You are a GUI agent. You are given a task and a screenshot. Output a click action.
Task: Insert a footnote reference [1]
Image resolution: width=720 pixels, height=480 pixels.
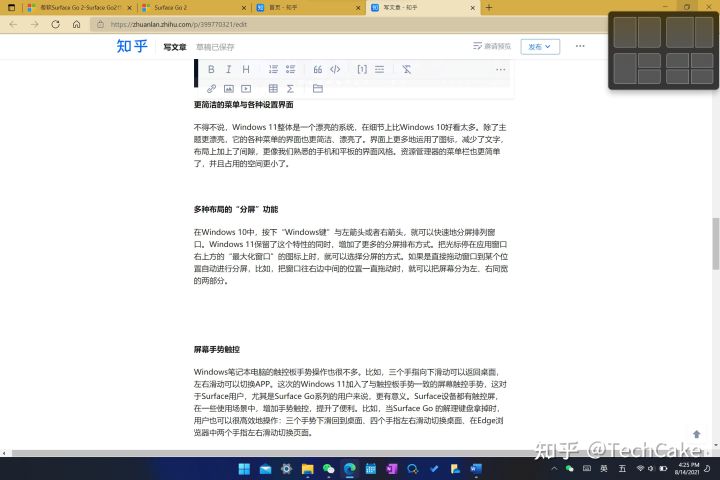(x=362, y=69)
